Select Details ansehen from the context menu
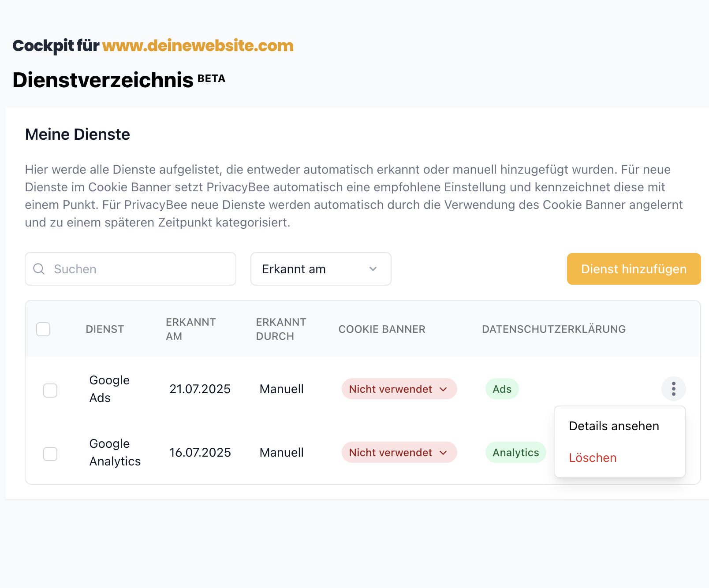Screen dimensions: 709x588 (x=614, y=426)
